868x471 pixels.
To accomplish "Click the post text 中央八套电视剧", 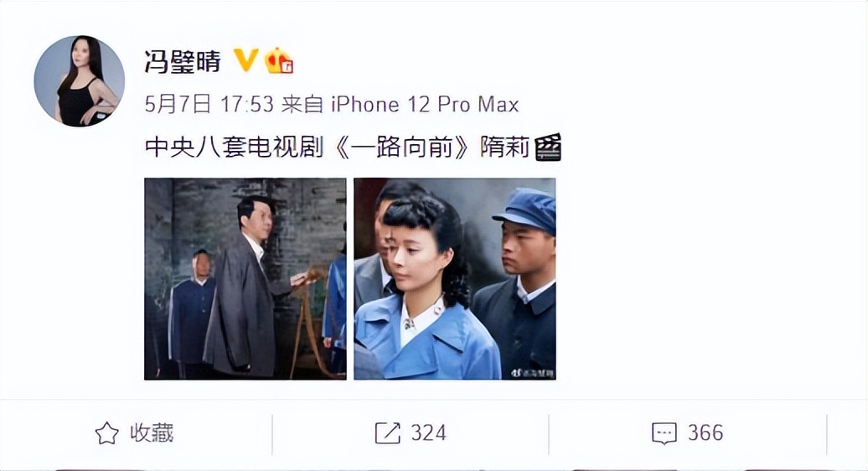I will [x=234, y=148].
